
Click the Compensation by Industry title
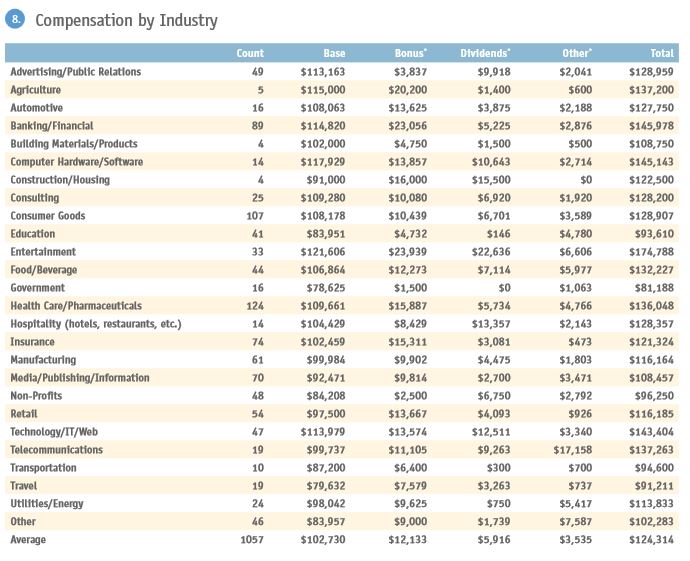pos(126,20)
